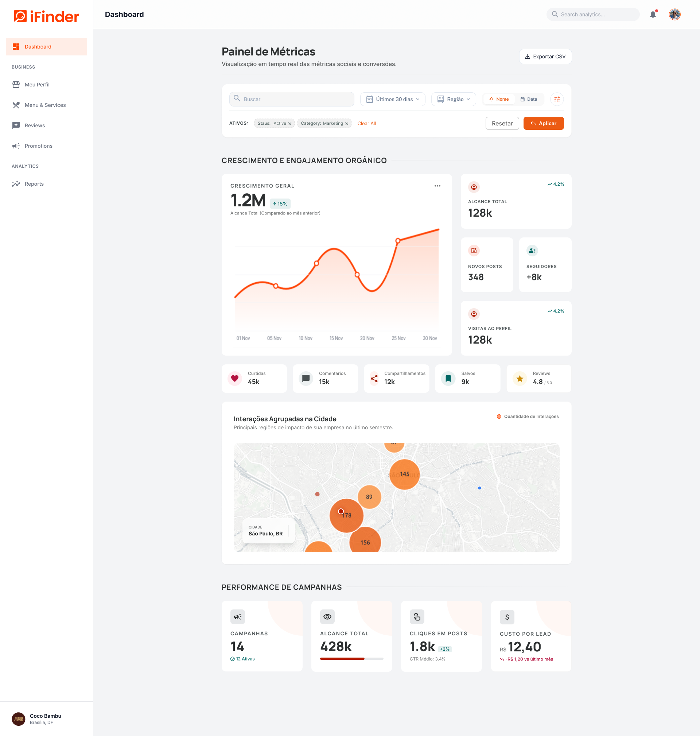This screenshot has width=700, height=736.
Task: Click the Buscar filter search field
Action: (292, 99)
